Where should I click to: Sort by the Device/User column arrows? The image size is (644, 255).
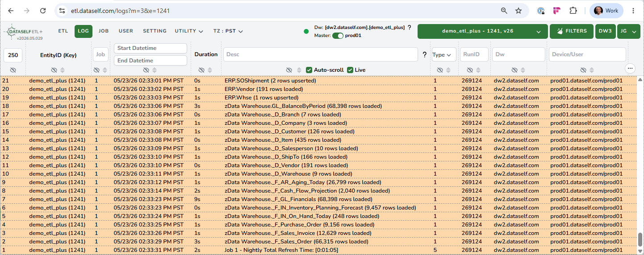click(x=592, y=70)
